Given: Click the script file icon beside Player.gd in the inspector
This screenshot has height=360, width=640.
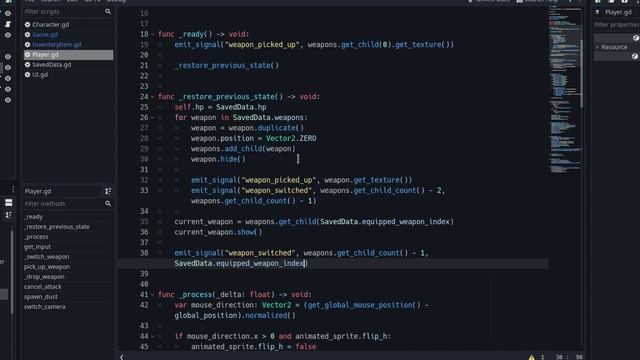Looking at the screenshot, I should (x=598, y=12).
